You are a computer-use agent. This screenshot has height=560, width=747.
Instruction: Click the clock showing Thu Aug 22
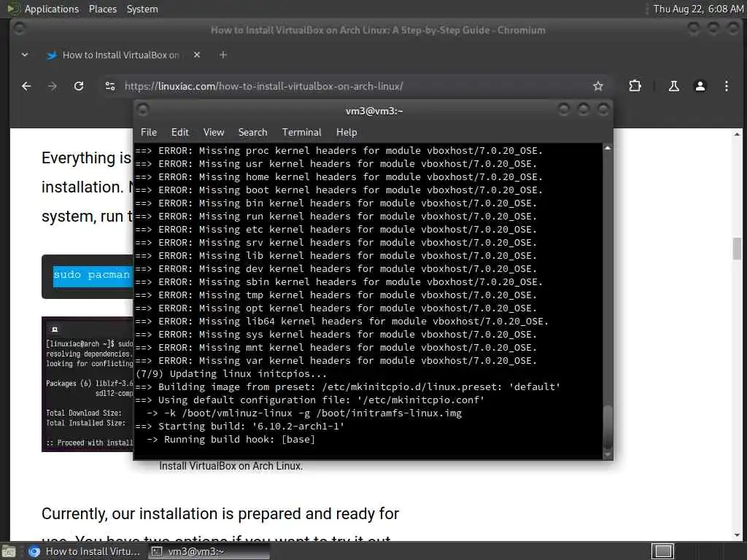[x=698, y=9]
